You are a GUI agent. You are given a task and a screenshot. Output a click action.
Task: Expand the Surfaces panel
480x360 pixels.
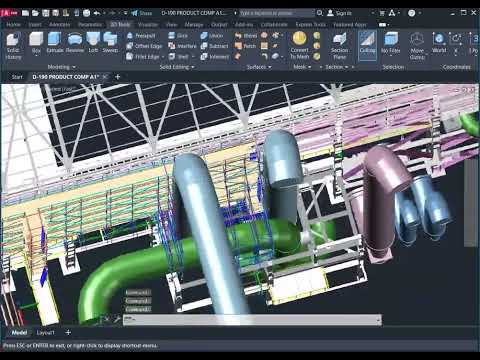pyautogui.click(x=259, y=67)
